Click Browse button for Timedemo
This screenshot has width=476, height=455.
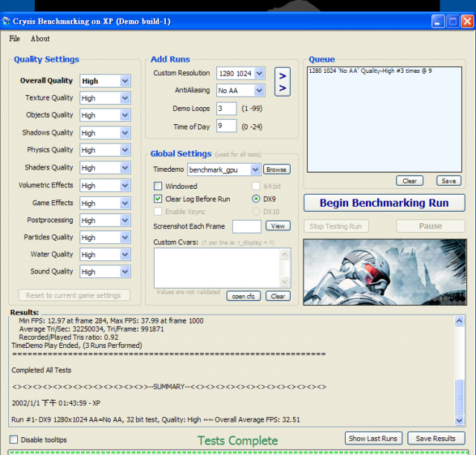click(x=277, y=170)
